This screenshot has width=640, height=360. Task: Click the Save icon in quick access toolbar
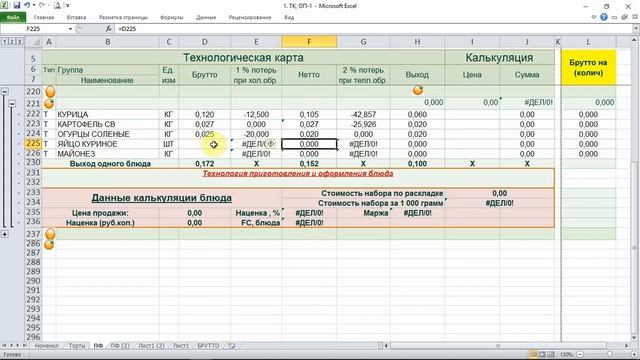tap(17, 6)
